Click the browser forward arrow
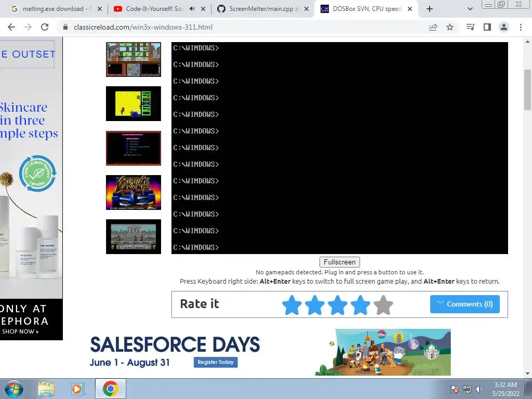The image size is (532, 399). [28, 27]
